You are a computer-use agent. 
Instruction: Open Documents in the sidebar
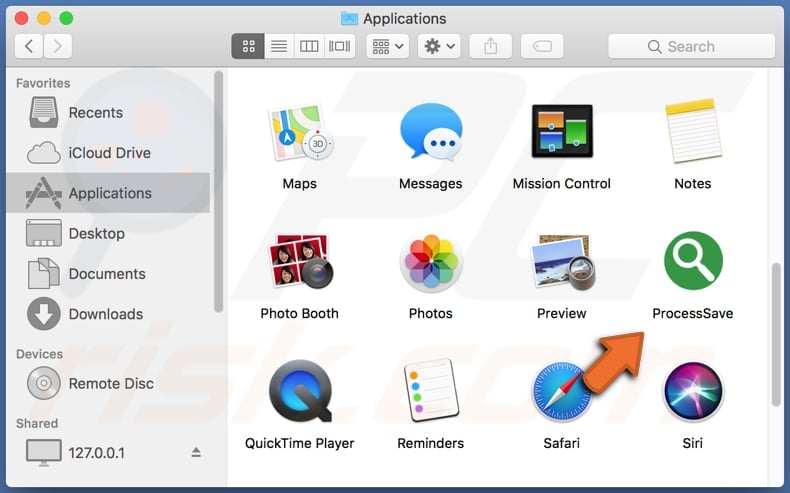coord(108,273)
